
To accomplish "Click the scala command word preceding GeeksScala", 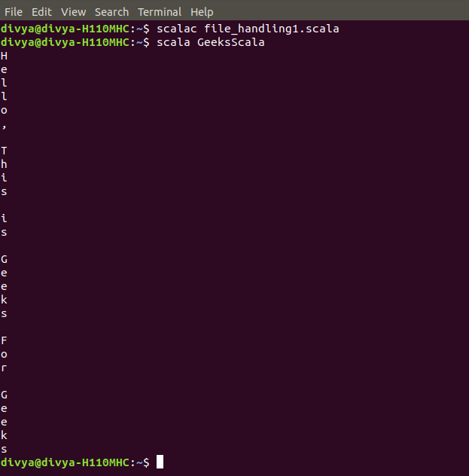I will point(173,42).
